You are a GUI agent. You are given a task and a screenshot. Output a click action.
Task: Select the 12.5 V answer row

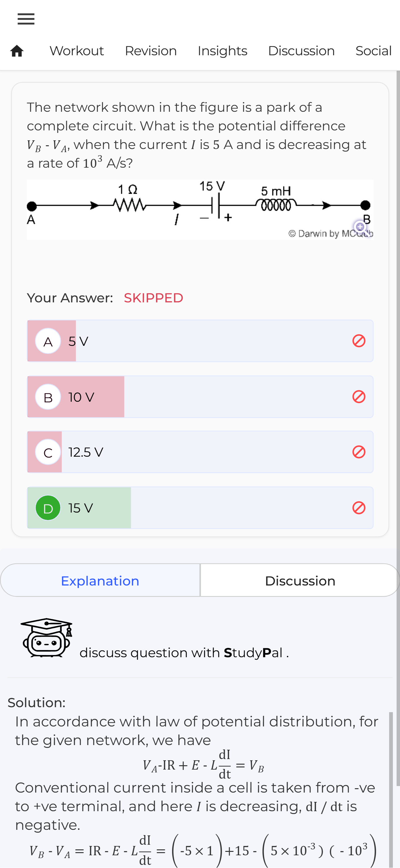point(200,452)
